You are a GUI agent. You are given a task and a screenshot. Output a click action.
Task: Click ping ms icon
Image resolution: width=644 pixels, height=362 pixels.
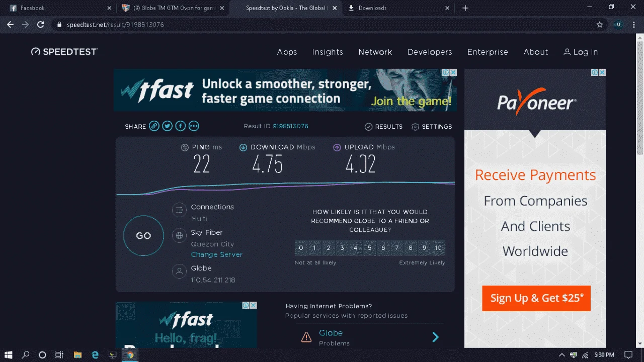(185, 147)
